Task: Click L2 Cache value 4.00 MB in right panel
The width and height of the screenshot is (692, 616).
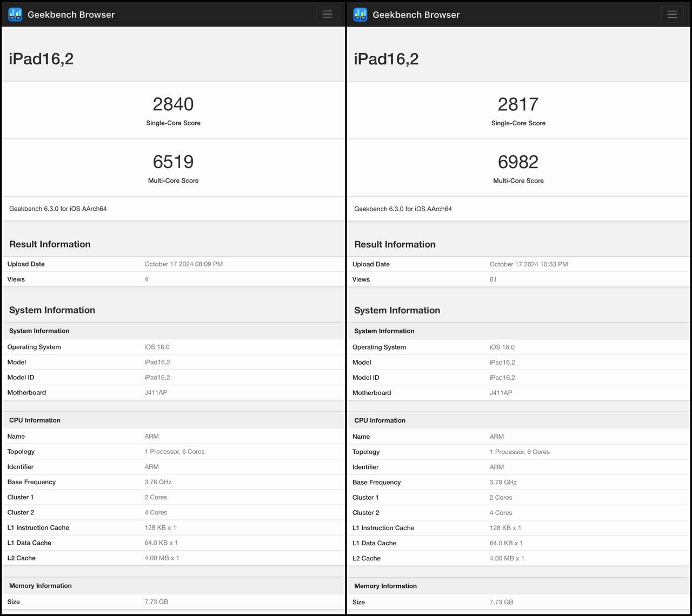Action: click(x=507, y=558)
